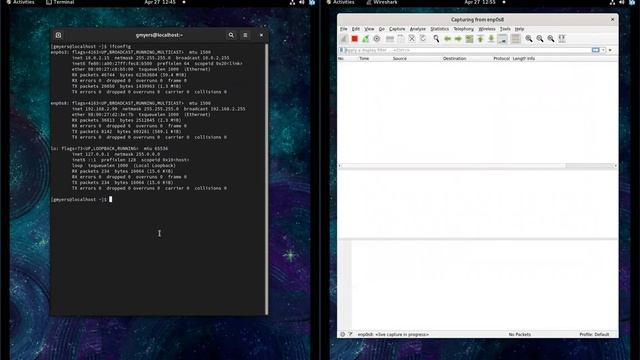Viewport: 640px width, 360px height.
Task: Click the resize columns toolbar icon
Action: [x=562, y=39]
